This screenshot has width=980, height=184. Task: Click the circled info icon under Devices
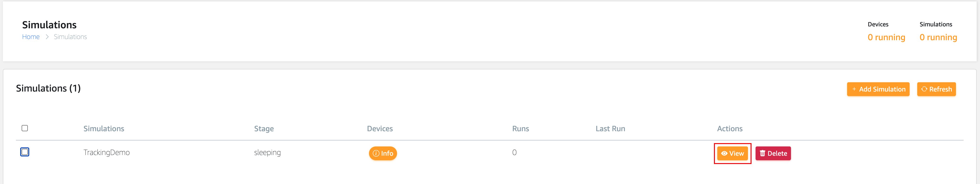pyautogui.click(x=376, y=154)
